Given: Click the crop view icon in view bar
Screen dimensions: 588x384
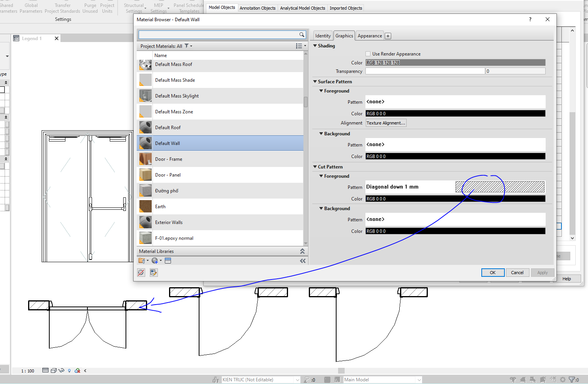Looking at the screenshot, I should 61,371.
